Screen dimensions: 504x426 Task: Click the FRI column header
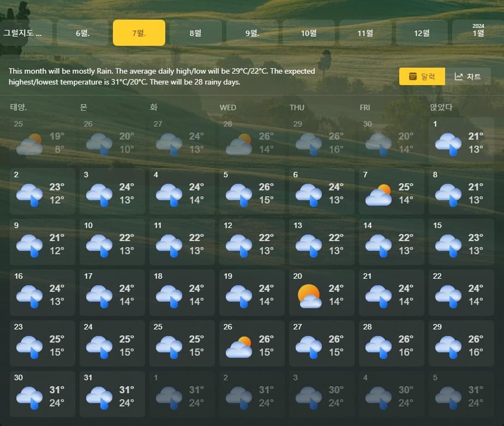[x=365, y=107]
